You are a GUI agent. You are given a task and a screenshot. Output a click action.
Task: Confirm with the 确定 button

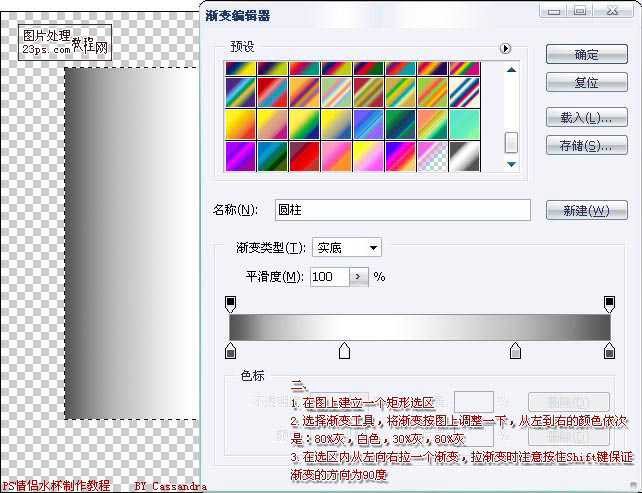point(586,54)
